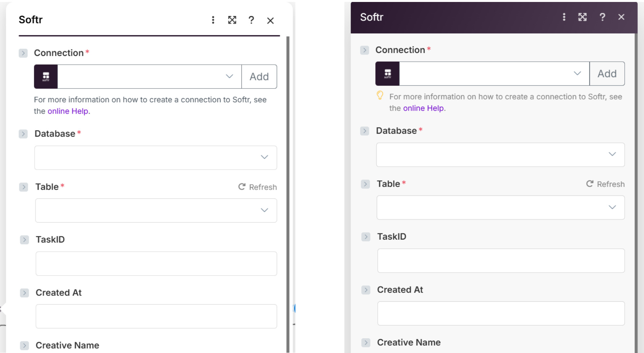Toggle Connection map chevron in left panel

pyautogui.click(x=23, y=53)
